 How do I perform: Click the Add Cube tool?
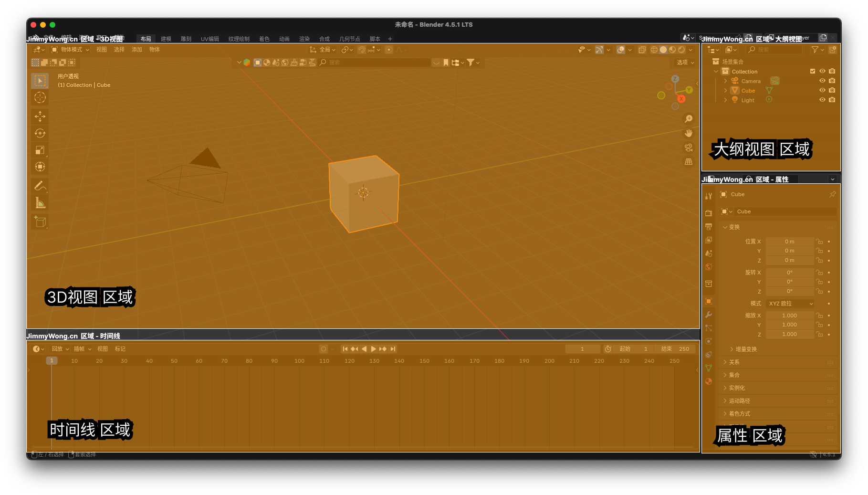point(40,221)
